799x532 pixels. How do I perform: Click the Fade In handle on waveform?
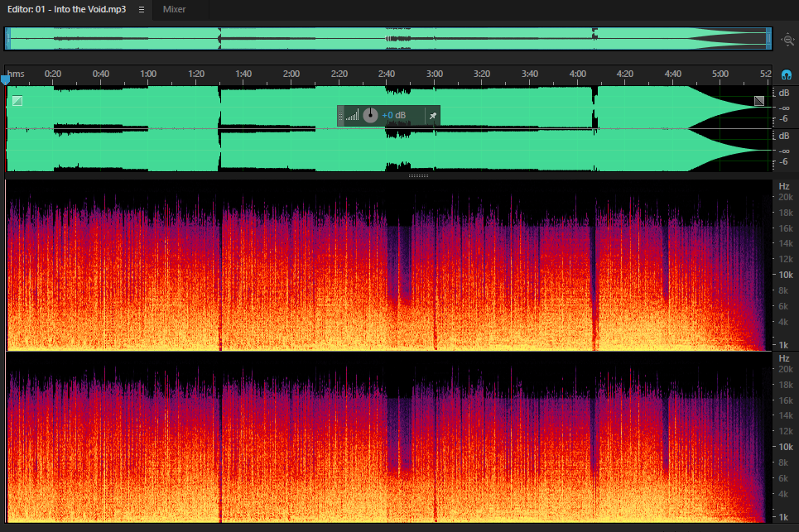(x=17, y=101)
